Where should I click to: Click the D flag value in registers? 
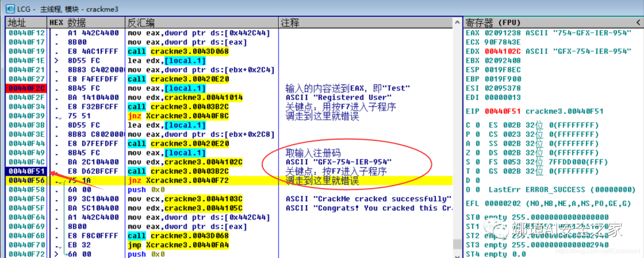coord(477,180)
